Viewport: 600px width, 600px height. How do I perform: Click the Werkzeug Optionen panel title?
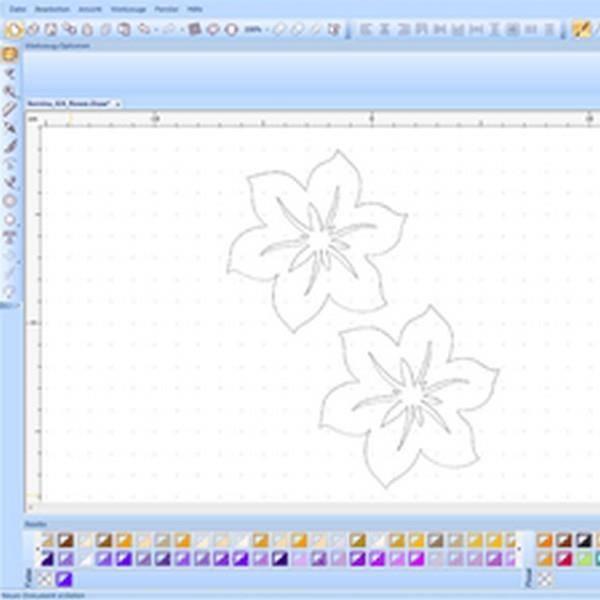pos(57,46)
